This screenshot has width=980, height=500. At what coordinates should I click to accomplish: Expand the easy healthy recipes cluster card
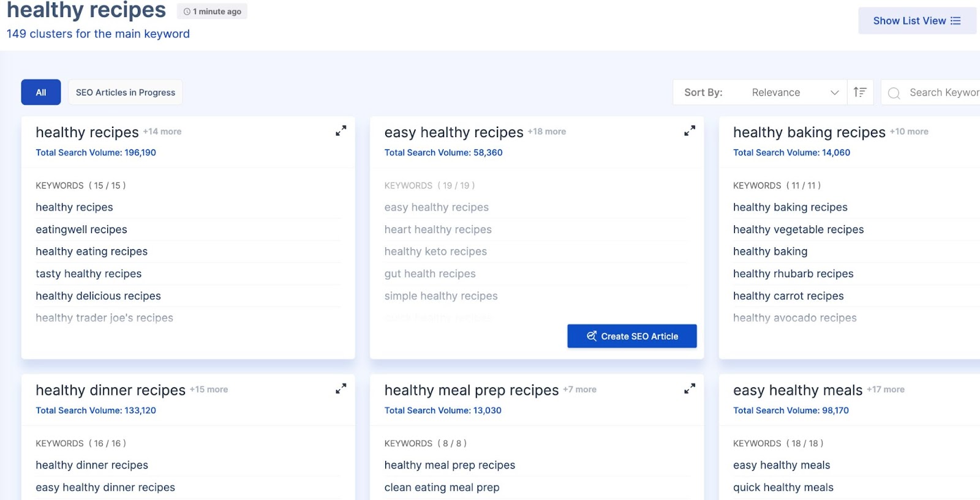[x=689, y=131]
